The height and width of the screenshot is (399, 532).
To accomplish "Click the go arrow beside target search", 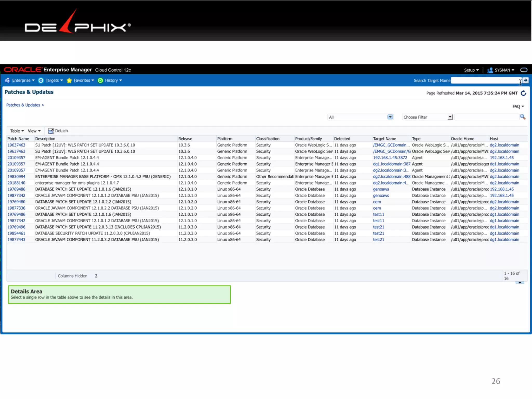I will (526, 81).
